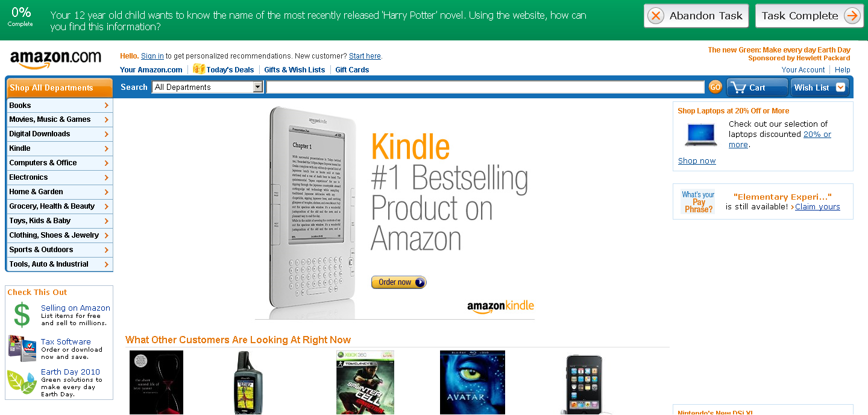Screen dimensions: 868x415
Task: Click the main search text field
Action: pos(485,87)
